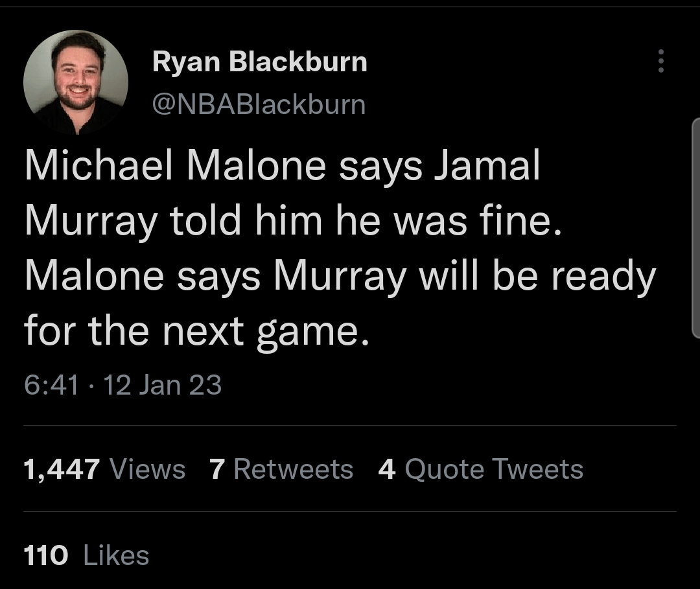Click "Murray told him he was fine." line
Image resolution: width=700 pixels, height=589 pixels.
click(x=291, y=222)
